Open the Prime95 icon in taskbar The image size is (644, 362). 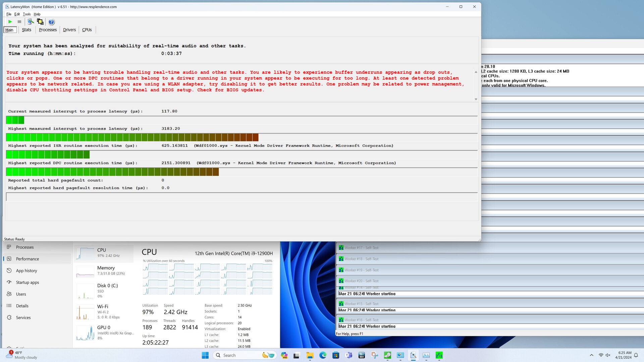click(439, 355)
